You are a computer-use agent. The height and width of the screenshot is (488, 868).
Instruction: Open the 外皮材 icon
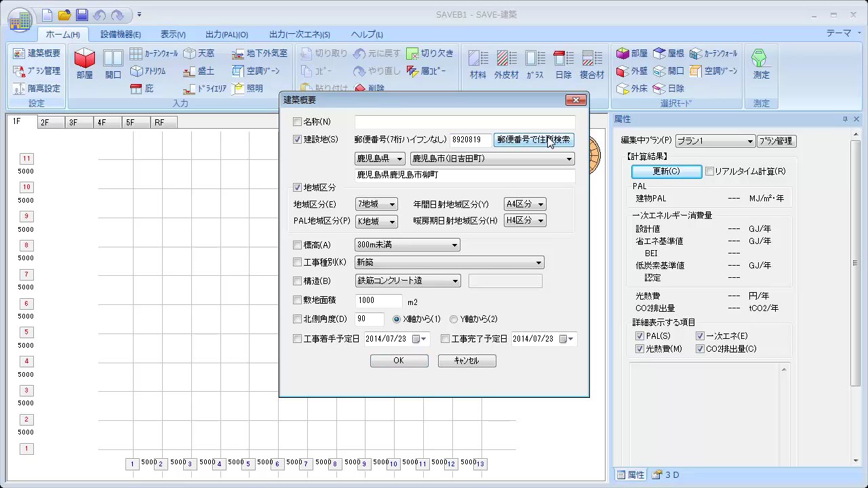(506, 64)
